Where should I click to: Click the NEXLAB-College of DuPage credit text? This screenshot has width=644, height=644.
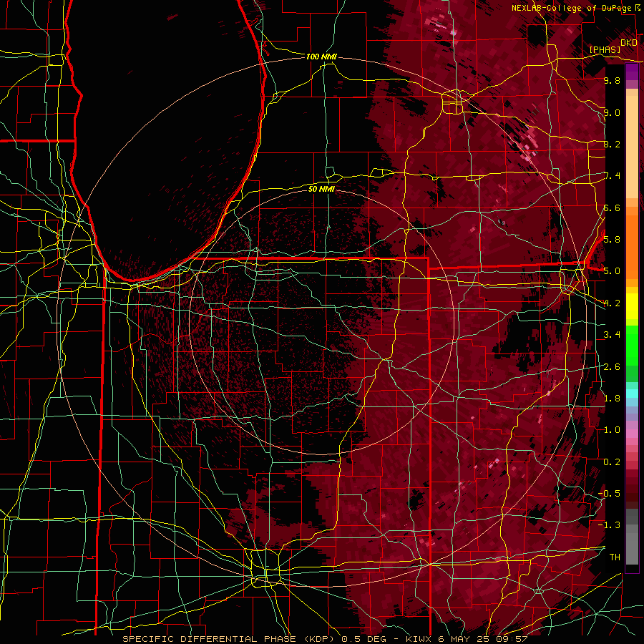point(571,8)
